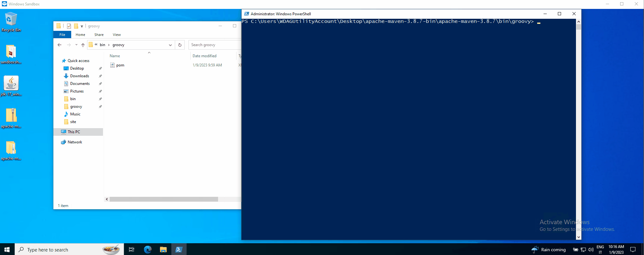
Task: Click the Explorer back arrow
Action: [x=59, y=45]
